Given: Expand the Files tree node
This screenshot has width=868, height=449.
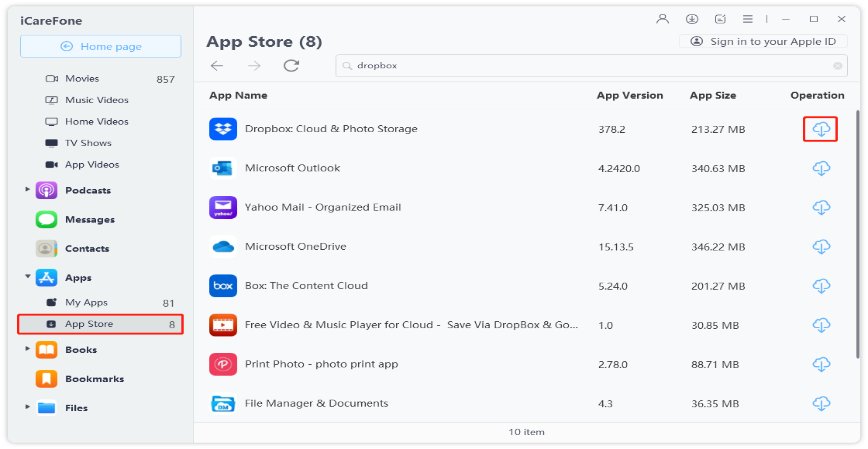Looking at the screenshot, I should coord(27,406).
